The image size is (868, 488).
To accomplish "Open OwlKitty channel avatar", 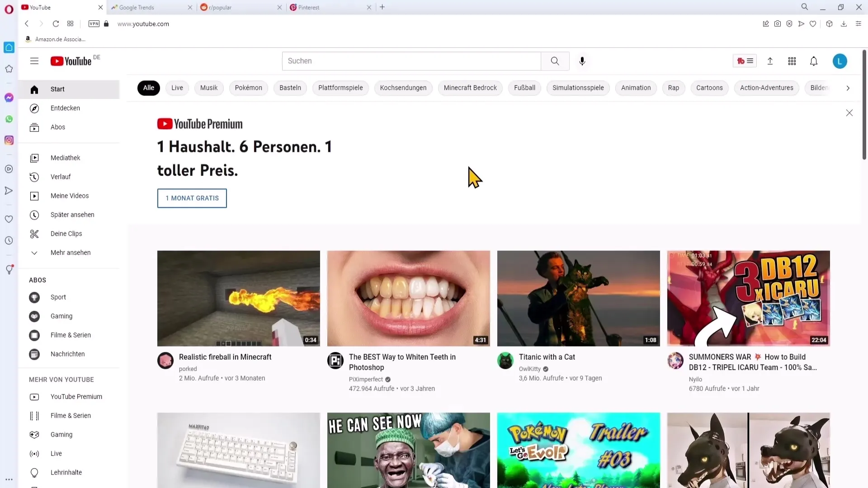I will pyautogui.click(x=505, y=361).
